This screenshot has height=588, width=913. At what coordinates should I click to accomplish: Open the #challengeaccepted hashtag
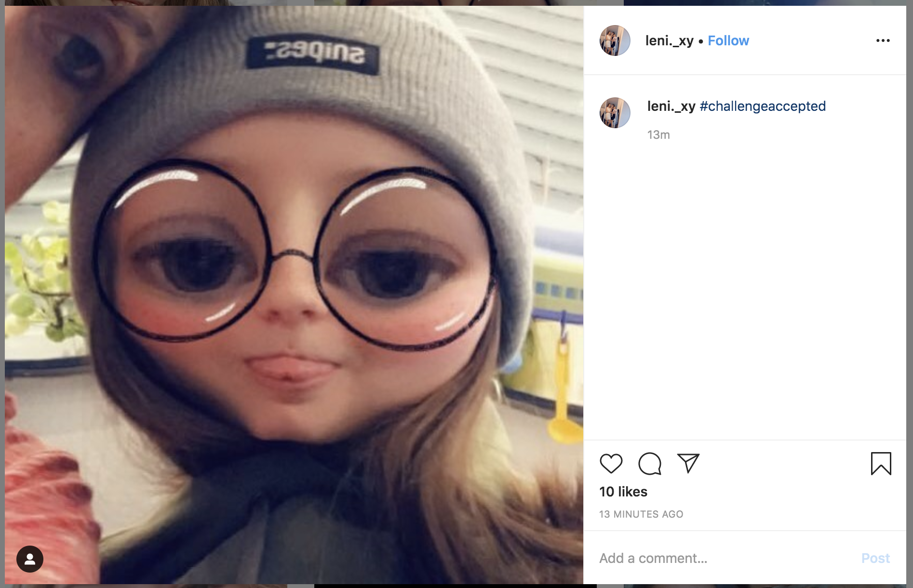(x=763, y=106)
